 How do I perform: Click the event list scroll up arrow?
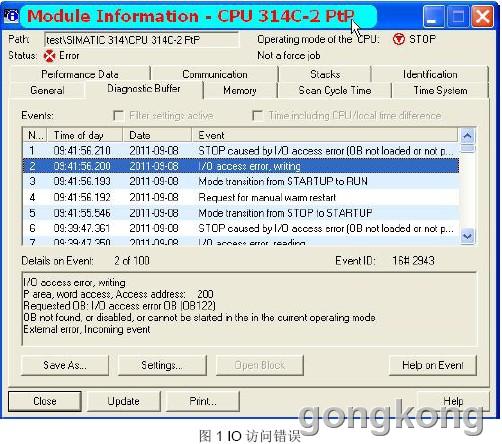click(x=467, y=136)
